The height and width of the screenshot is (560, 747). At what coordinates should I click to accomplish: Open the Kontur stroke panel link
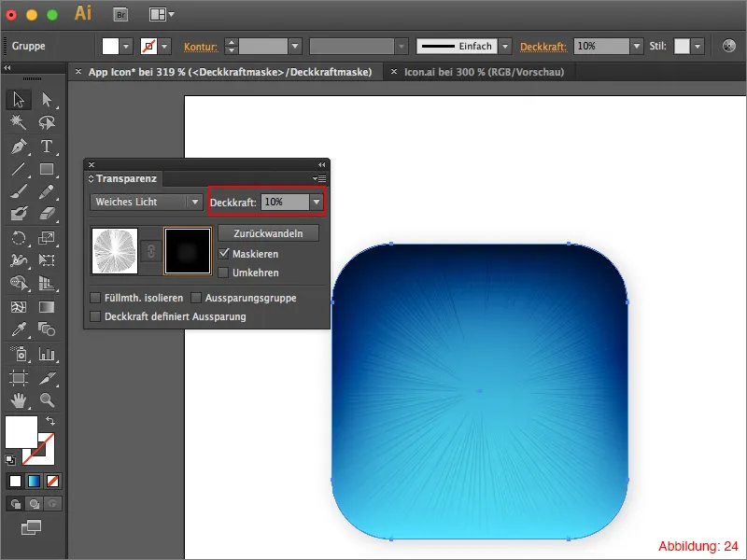(201, 47)
